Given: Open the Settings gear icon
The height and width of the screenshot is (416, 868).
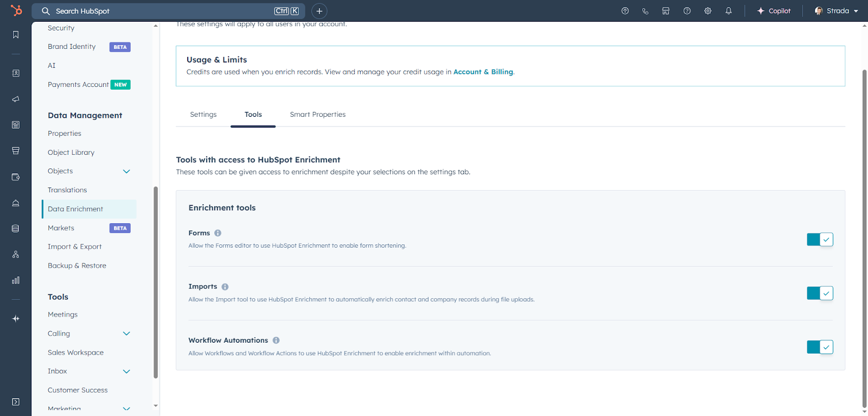Looking at the screenshot, I should point(708,11).
